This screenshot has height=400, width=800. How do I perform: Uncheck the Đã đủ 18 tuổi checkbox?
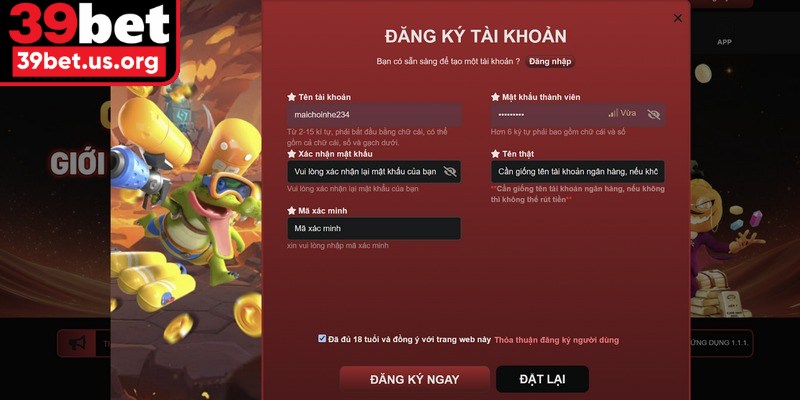321,338
